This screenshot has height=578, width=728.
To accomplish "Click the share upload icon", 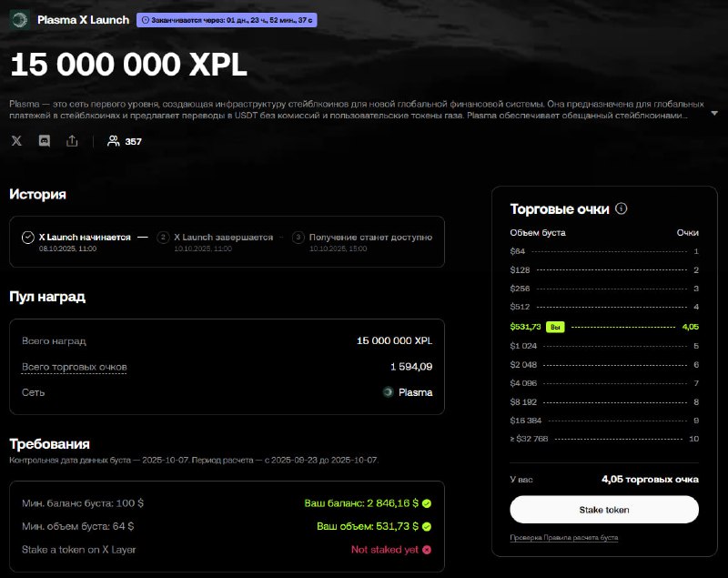I will pyautogui.click(x=72, y=141).
